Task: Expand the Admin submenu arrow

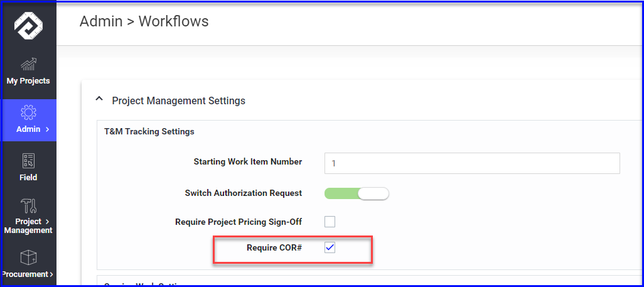Action: [x=48, y=129]
